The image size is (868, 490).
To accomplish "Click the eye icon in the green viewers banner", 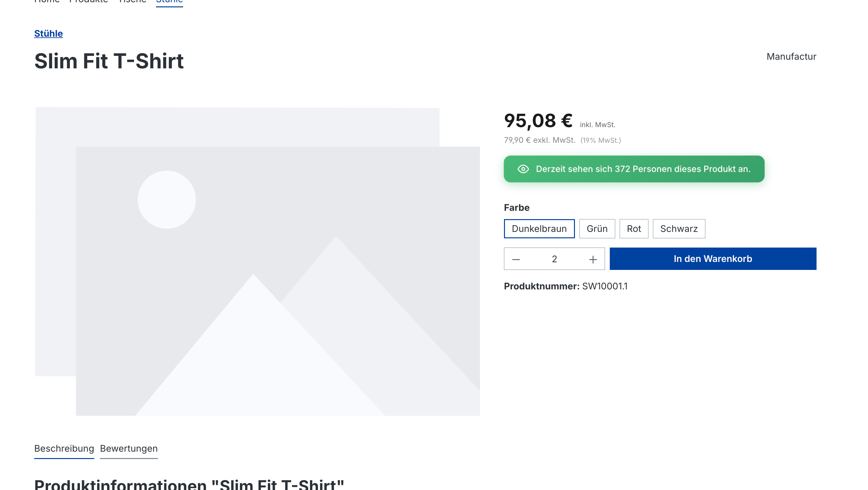I will (x=523, y=169).
